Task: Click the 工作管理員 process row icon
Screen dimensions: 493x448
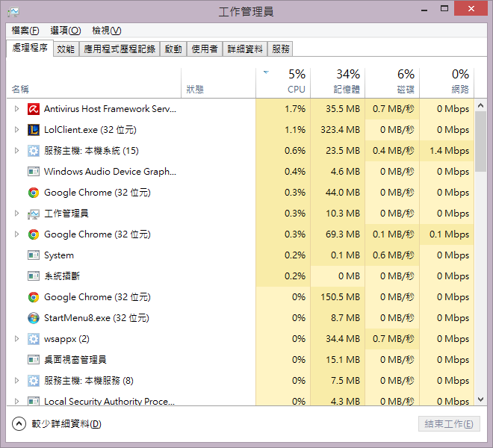Action: pyautogui.click(x=34, y=214)
